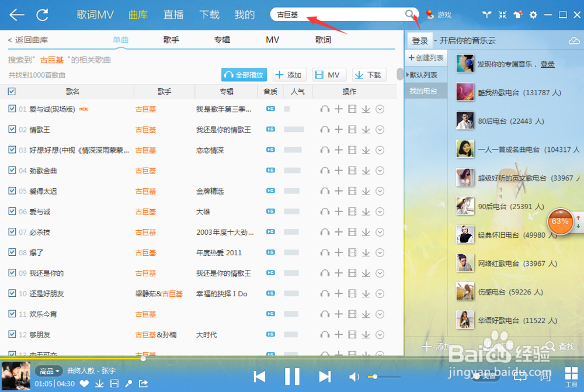The image size is (584, 392).
Task: Open the 下载 tab
Action: 209,15
